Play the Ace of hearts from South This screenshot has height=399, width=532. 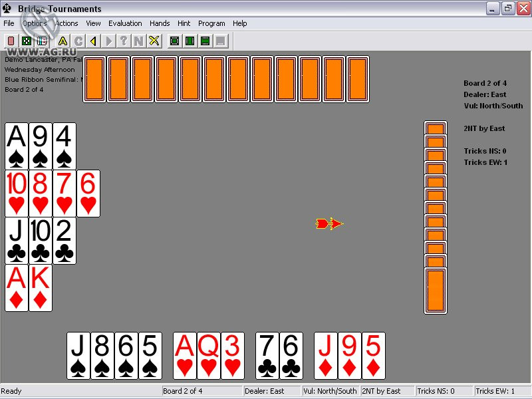click(x=185, y=356)
